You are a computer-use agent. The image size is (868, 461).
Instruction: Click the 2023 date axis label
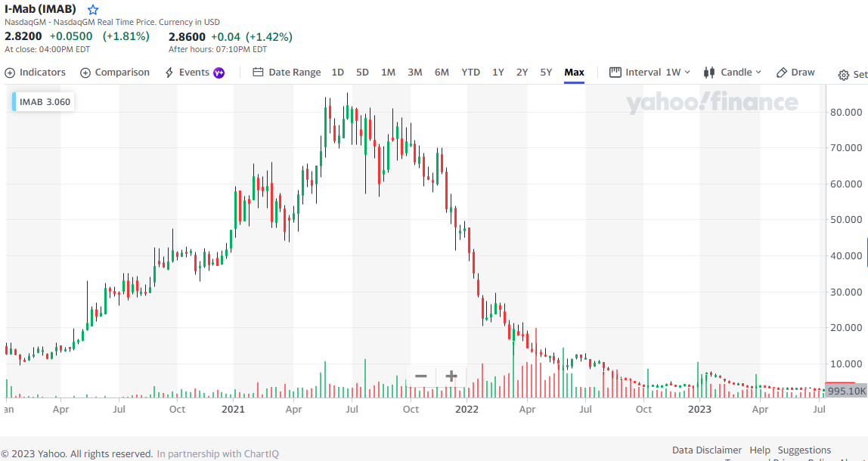(x=699, y=410)
